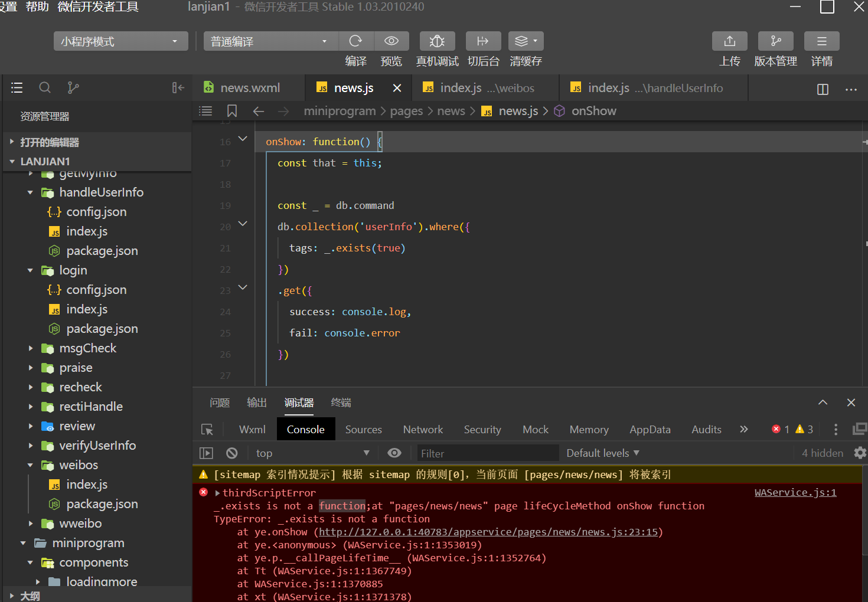Fold the code block at line 20
Screen dimensions: 868x602
point(243,224)
